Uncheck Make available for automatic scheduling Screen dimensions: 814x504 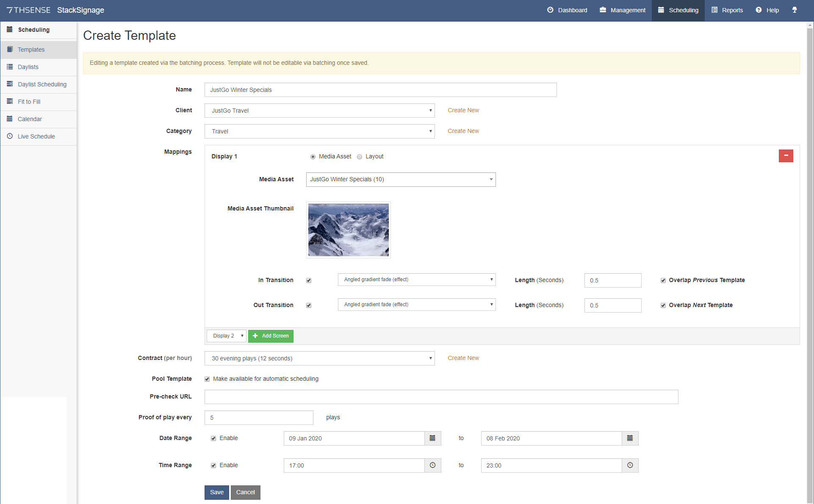pos(207,379)
